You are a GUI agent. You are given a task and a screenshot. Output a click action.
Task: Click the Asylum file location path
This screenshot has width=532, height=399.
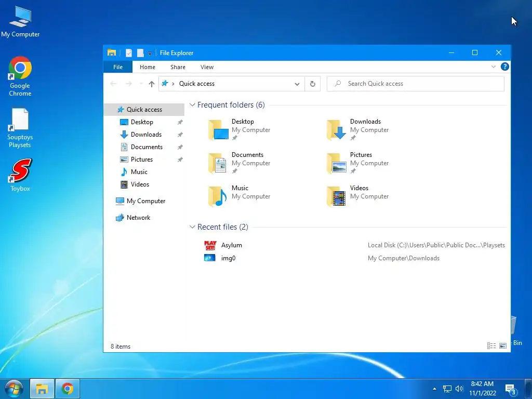point(436,245)
